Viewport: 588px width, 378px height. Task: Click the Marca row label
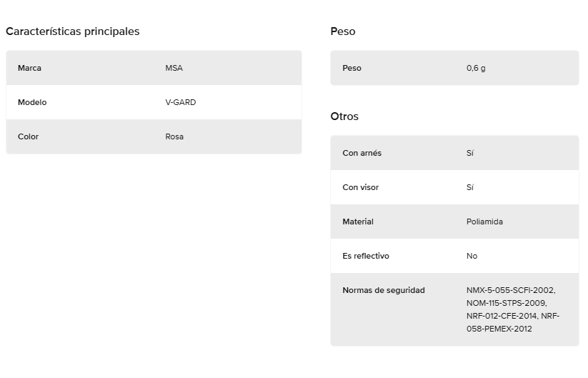pos(29,68)
